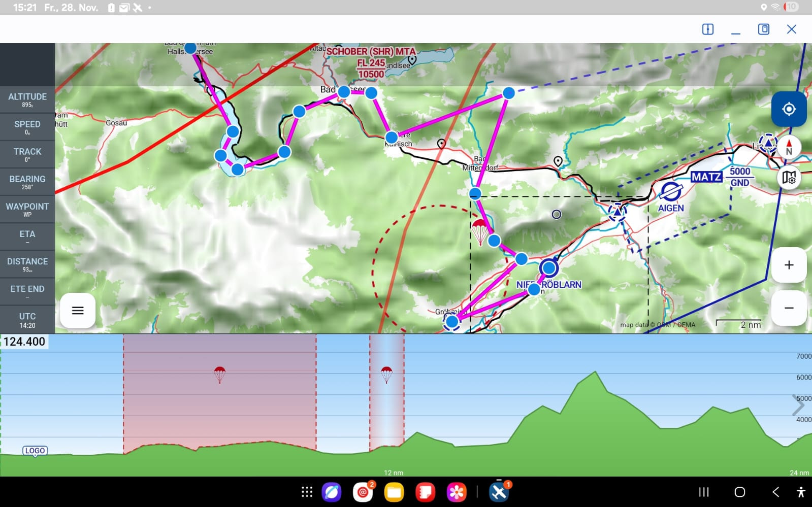Zoom in with the plus button
The image size is (812, 507).
tap(789, 265)
